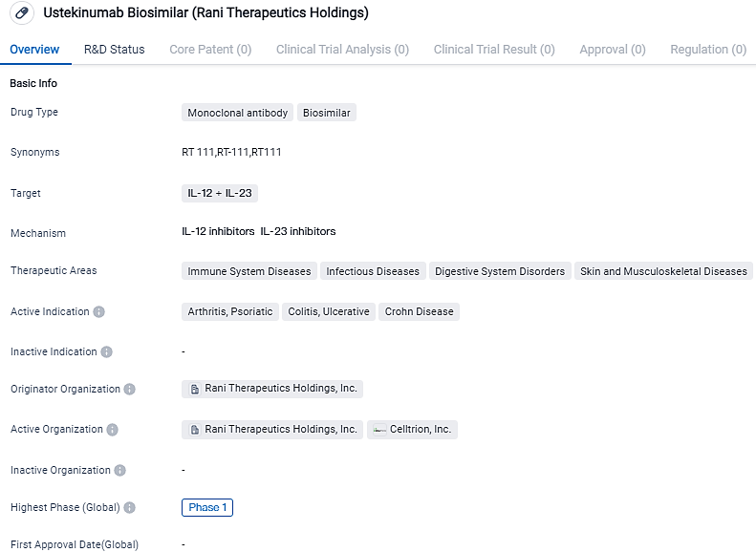Click Celltrion company logo icon
The width and height of the screenshot is (756, 552).
379,430
